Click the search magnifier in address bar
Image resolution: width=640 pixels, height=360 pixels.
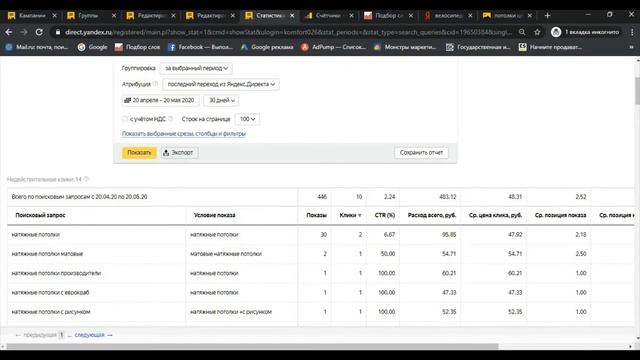(x=522, y=32)
